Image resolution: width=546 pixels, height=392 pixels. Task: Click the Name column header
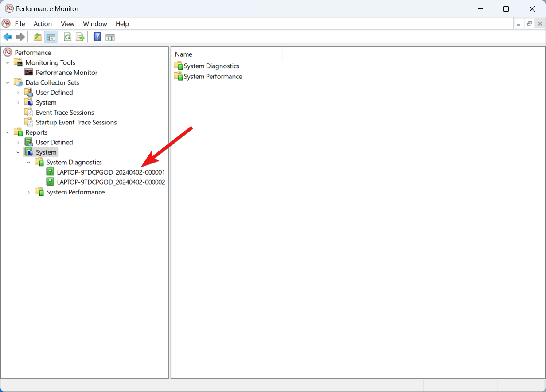point(183,54)
